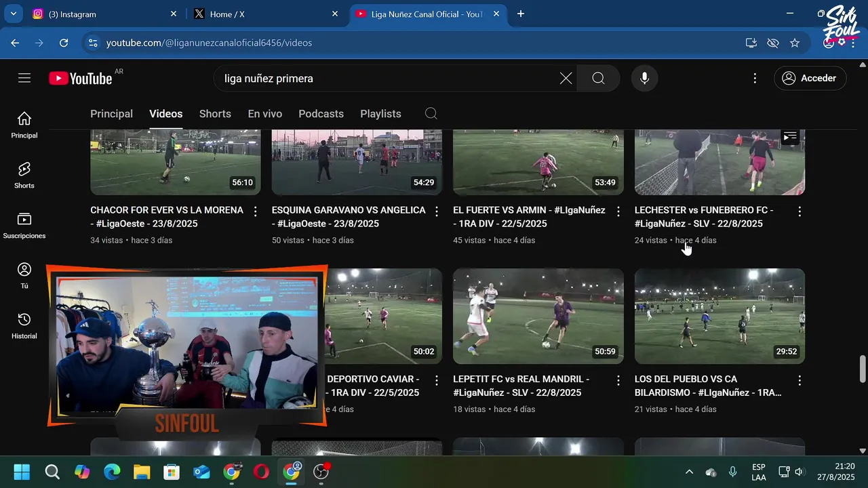Screen dimensions: 868x488
Task: Click the 50:59 LEPETIT FC thumbnail
Action: [x=538, y=316]
